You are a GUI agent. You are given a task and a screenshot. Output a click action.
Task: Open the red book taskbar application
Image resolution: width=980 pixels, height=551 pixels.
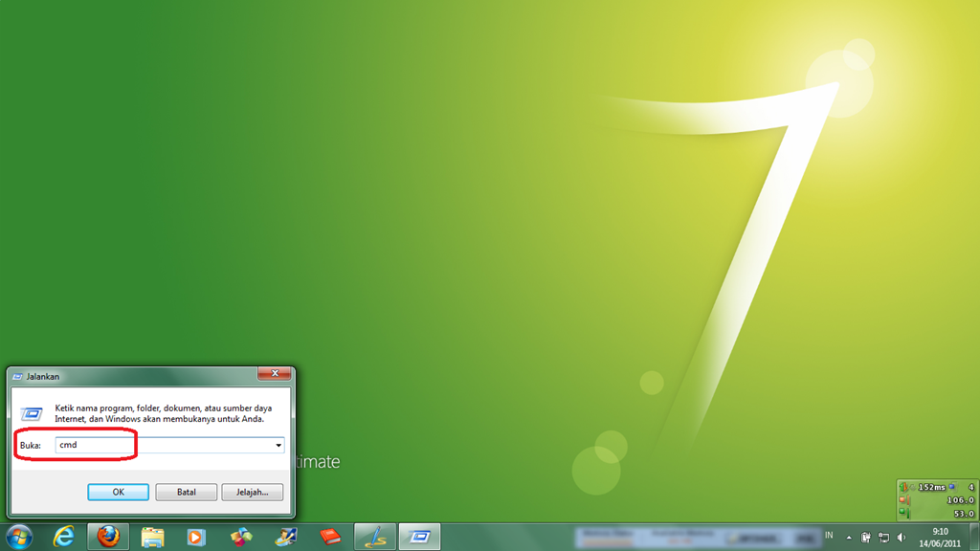tap(330, 537)
